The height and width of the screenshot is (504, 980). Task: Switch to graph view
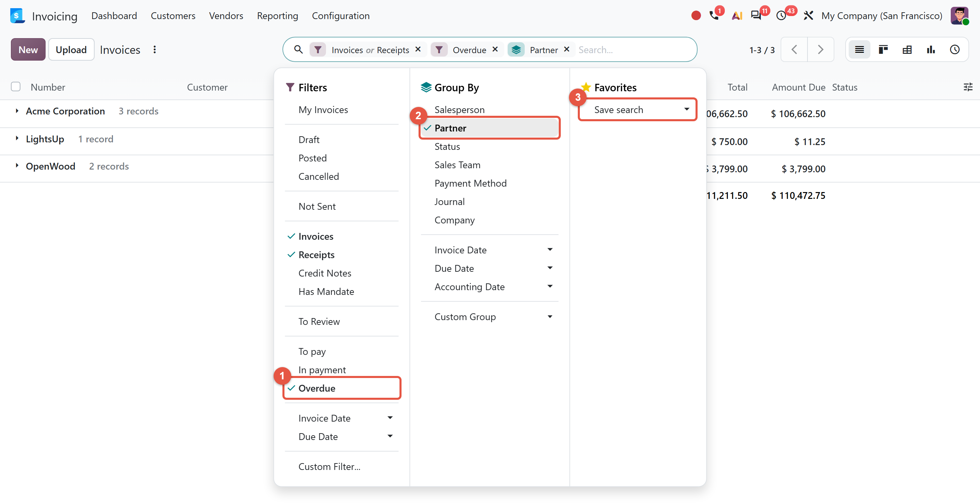point(931,49)
